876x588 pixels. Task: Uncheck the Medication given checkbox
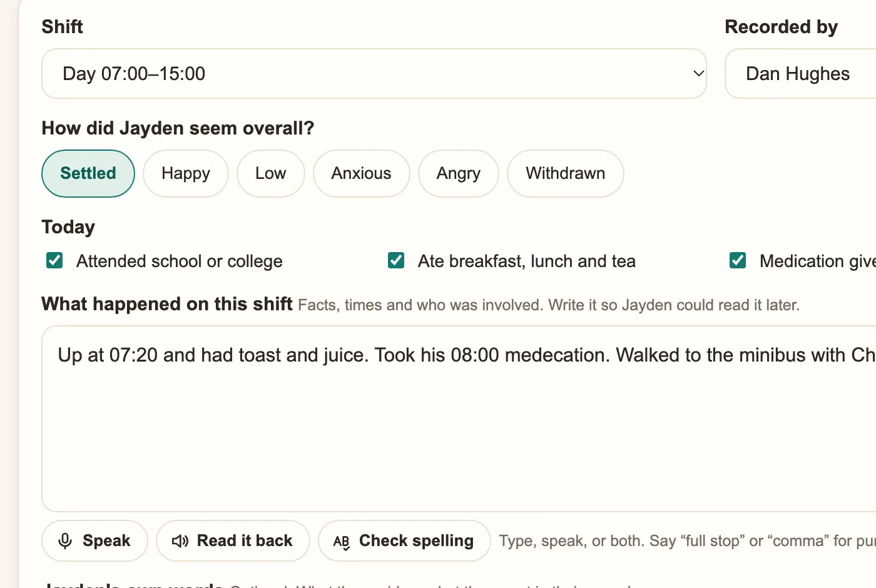[x=738, y=260]
